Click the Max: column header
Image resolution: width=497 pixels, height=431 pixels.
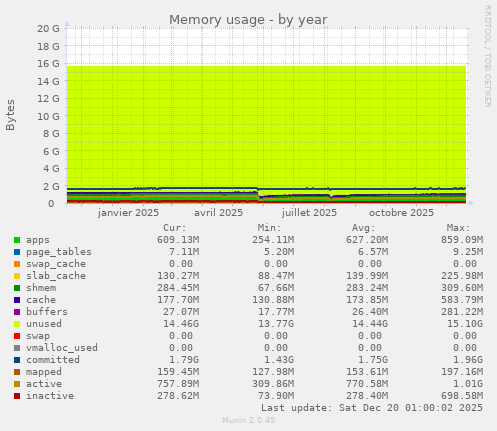[x=459, y=228]
